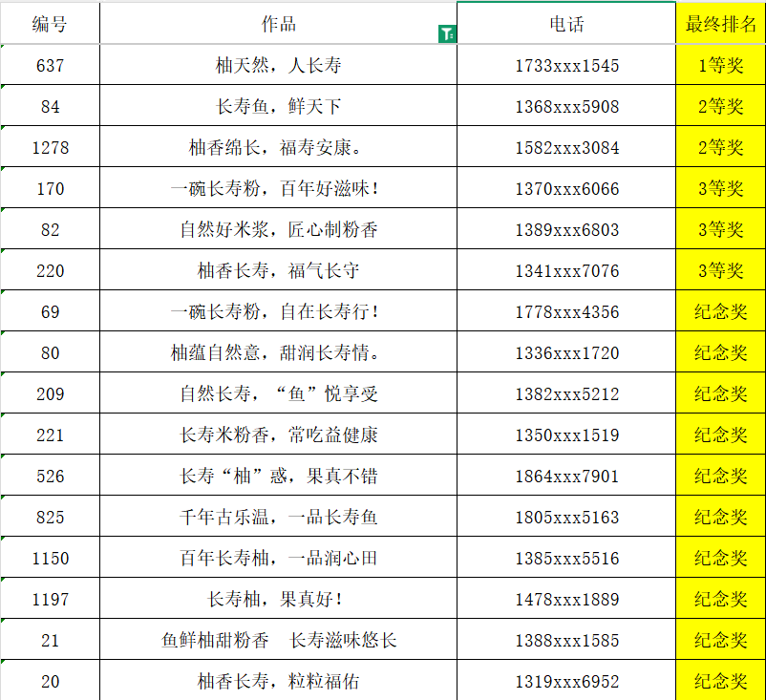Screen dimensions: 766x700
Task: Select slogan 柚香长寿，福气长守
Action: click(x=279, y=270)
